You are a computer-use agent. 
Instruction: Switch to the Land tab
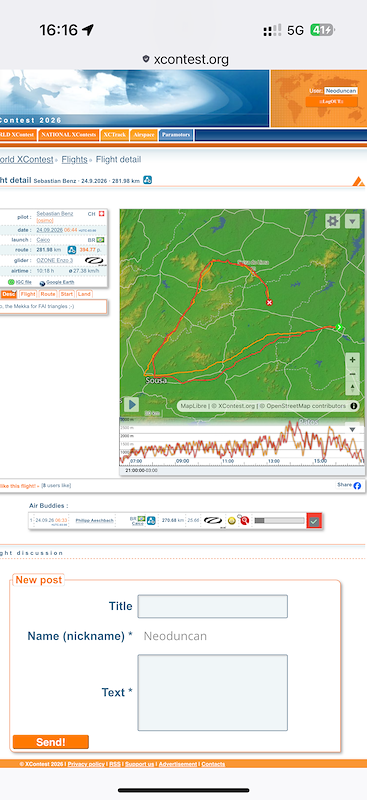pos(84,294)
